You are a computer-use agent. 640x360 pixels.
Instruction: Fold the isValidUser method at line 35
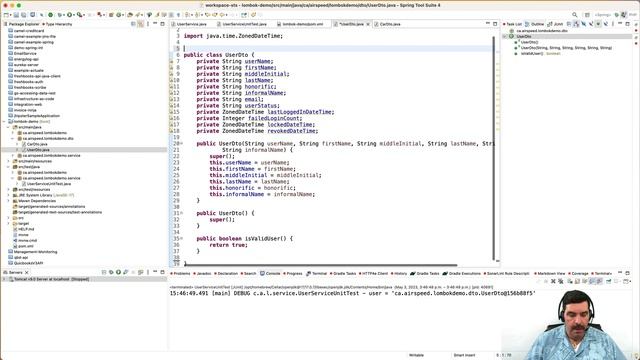point(182,238)
